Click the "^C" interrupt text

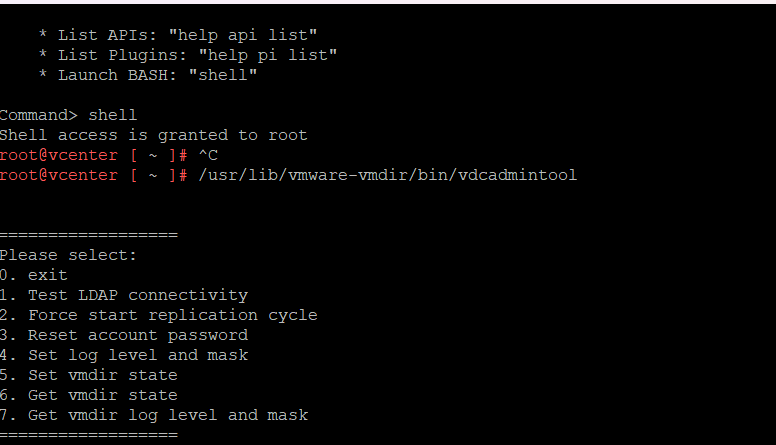208,155
